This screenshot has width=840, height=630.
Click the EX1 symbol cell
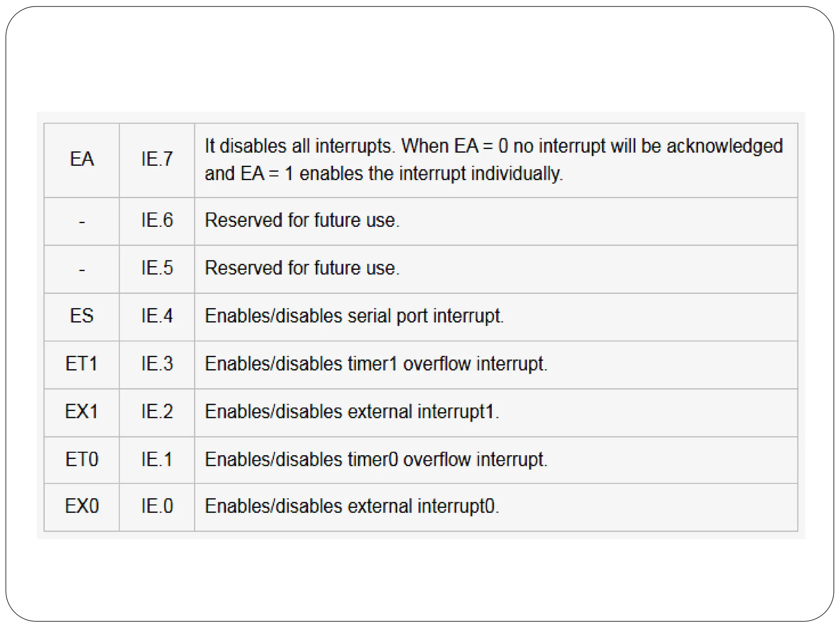pyautogui.click(x=82, y=411)
